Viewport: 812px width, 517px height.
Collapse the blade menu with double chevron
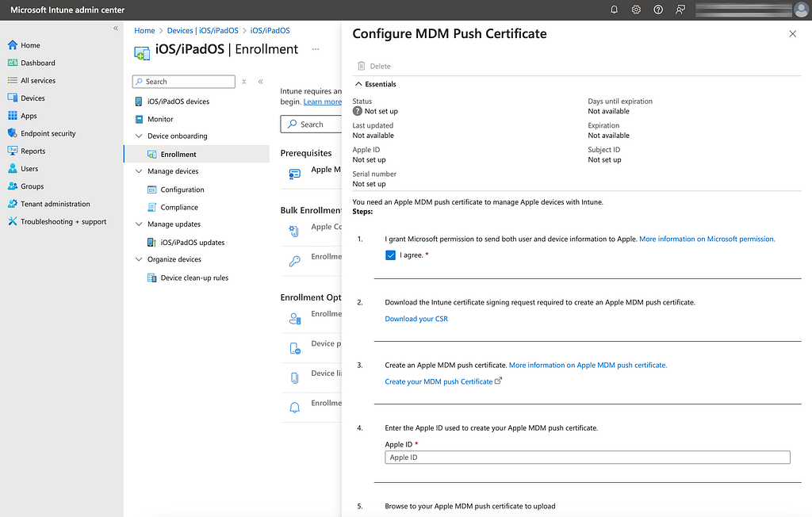tap(260, 82)
